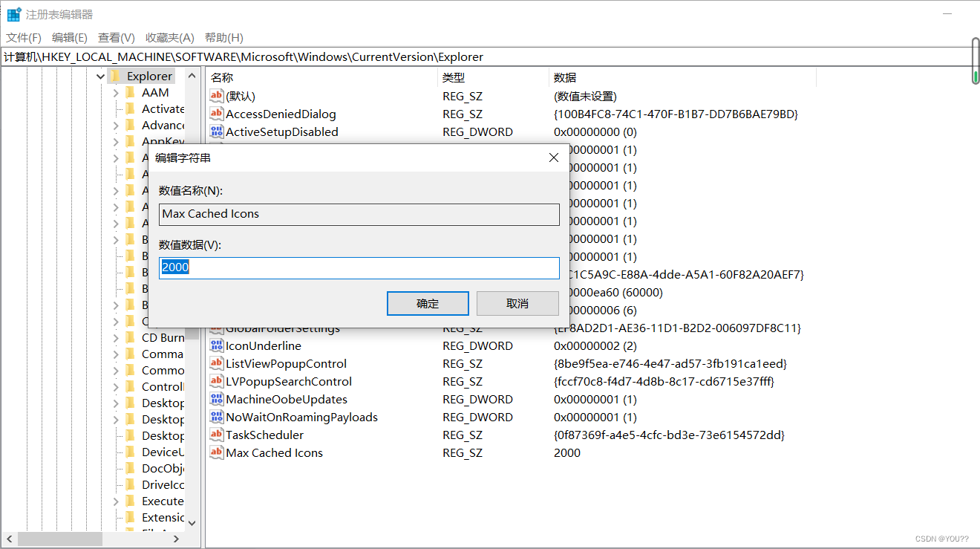Expand the Commo tree node
Screen dimensions: 980x549
[x=116, y=371]
